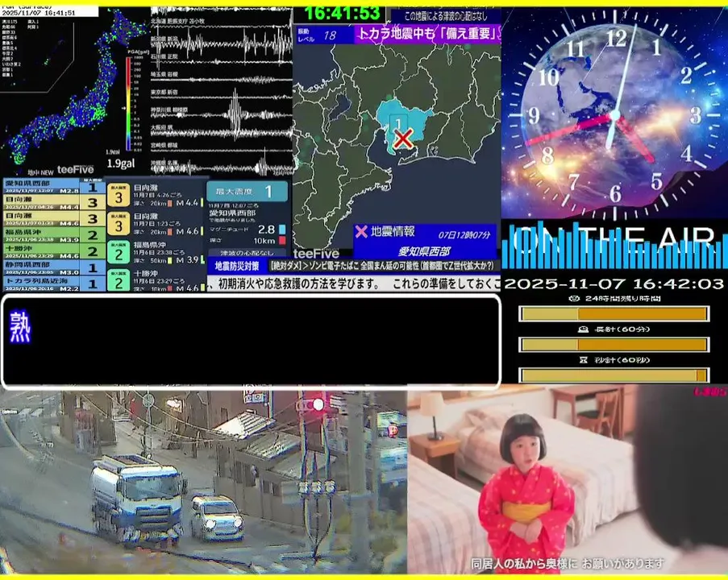Click 愛知県西部 in blue earthquake info box
The image size is (728, 580).
pyautogui.click(x=424, y=251)
